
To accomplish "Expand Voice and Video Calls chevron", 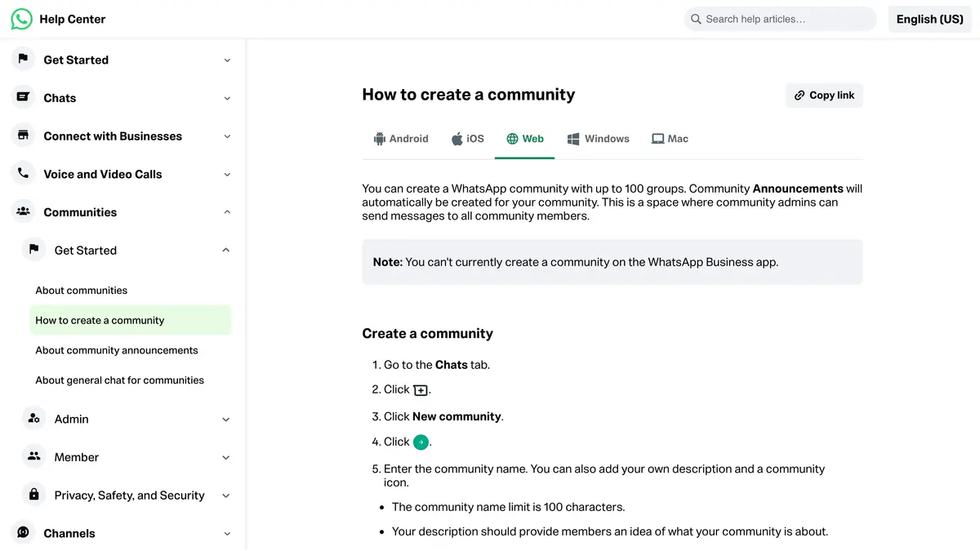I will (x=227, y=174).
